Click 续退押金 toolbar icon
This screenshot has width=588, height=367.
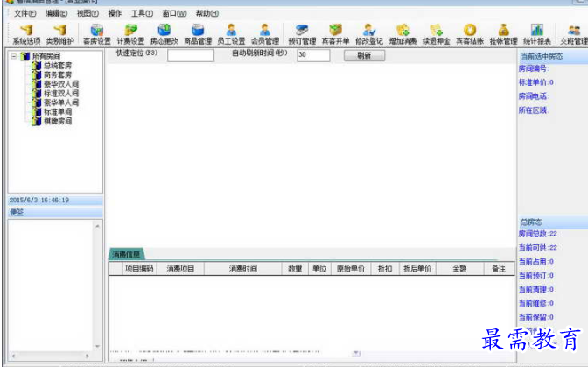click(436, 34)
